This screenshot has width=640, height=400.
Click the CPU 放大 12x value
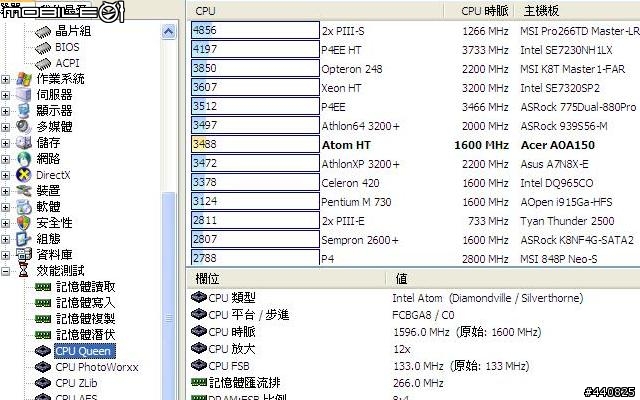pos(402,349)
